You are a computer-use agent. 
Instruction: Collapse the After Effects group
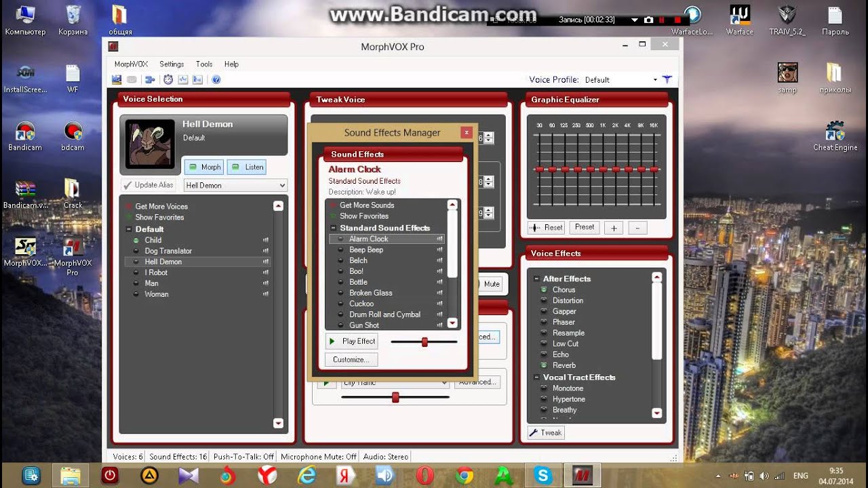[x=536, y=279]
